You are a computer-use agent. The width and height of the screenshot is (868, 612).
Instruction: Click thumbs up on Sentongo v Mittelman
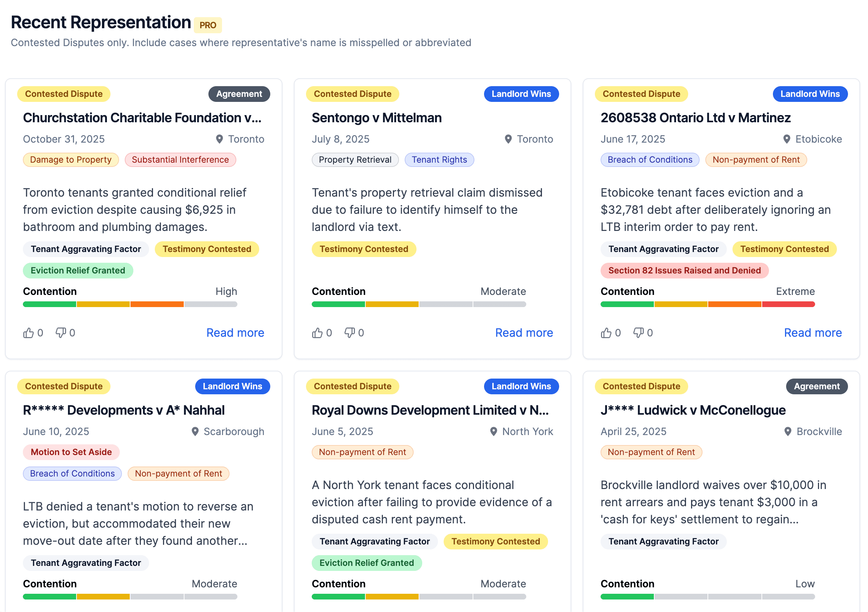pyautogui.click(x=317, y=333)
